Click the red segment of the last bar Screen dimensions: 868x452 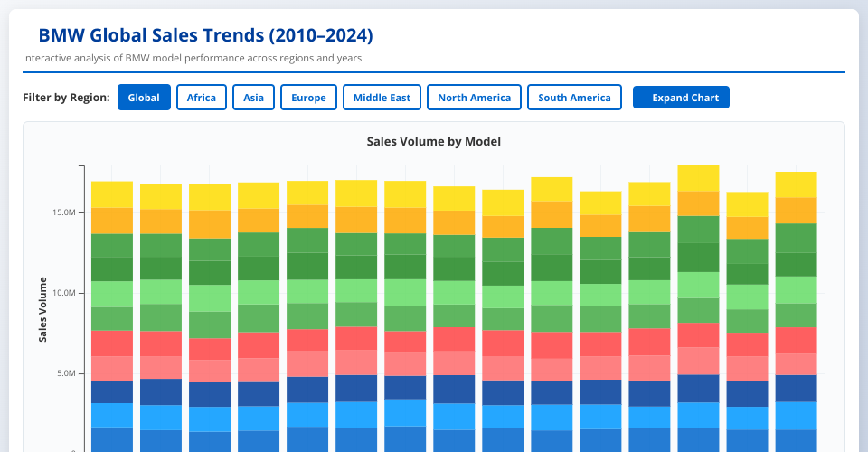(796, 340)
